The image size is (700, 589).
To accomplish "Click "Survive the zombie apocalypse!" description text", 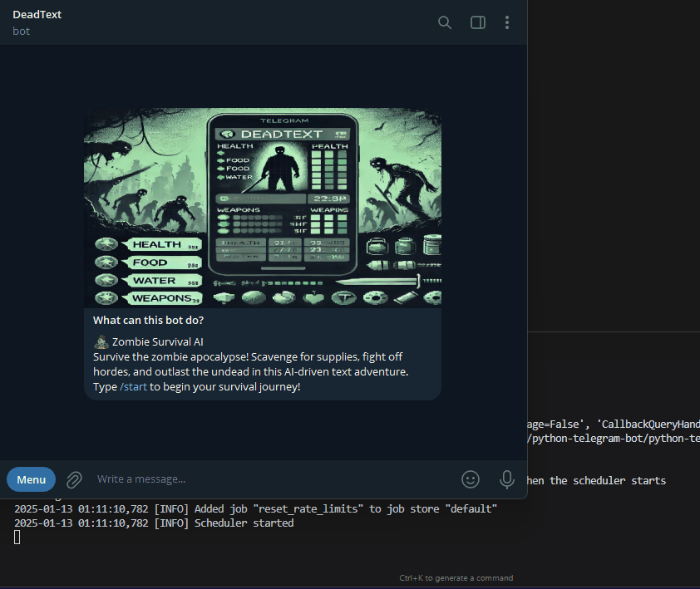I will tap(171, 357).
